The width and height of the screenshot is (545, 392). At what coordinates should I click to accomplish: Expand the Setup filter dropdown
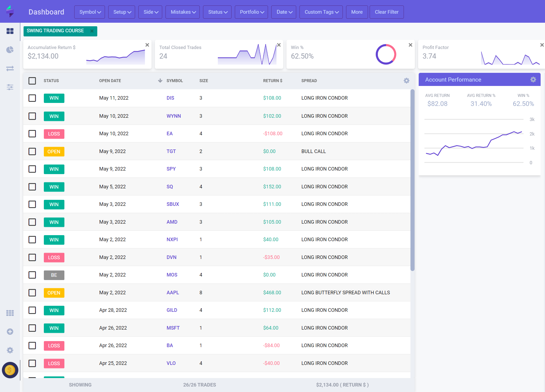122,12
